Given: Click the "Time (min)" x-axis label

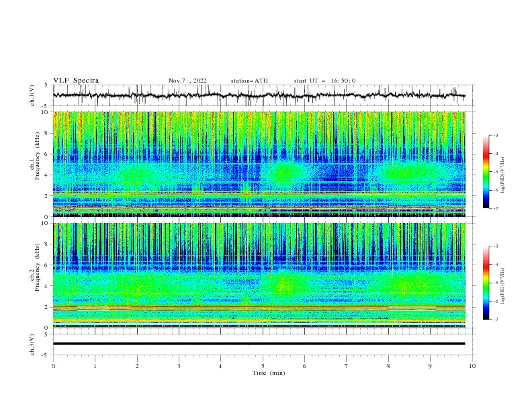Looking at the screenshot, I should coord(269,373).
